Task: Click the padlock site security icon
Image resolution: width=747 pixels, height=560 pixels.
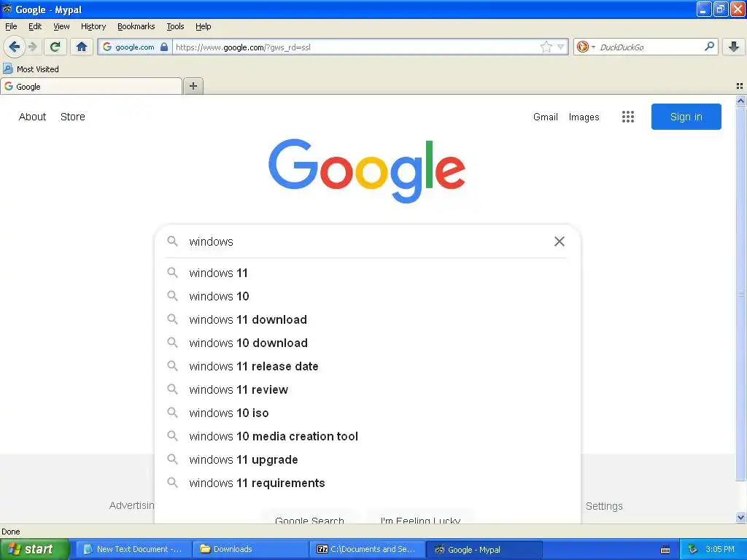Action: 164,47
